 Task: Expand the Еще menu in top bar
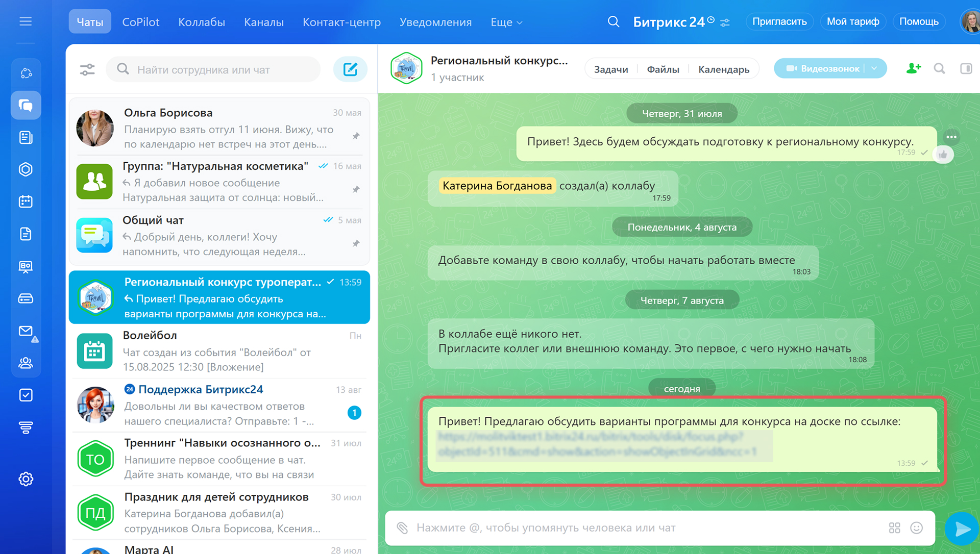tap(506, 22)
